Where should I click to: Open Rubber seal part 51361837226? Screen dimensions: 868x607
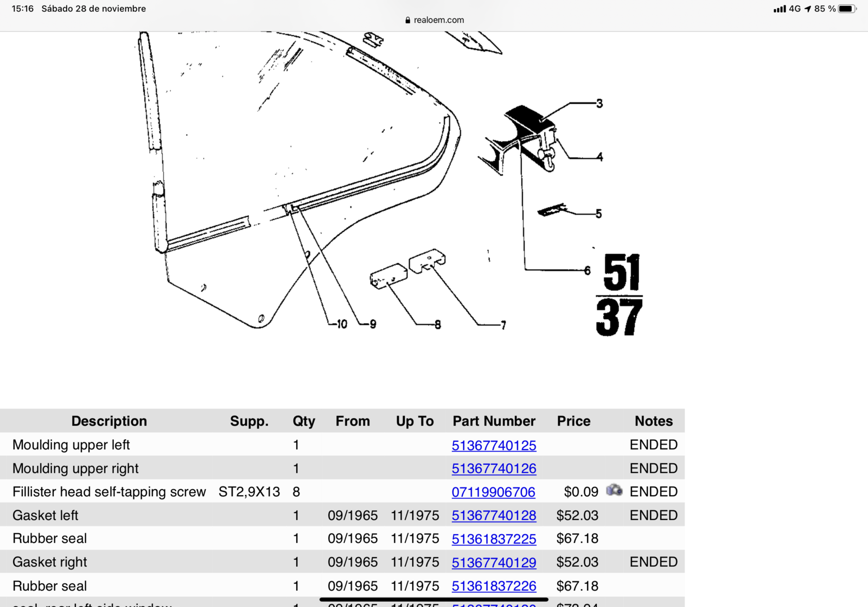[494, 586]
